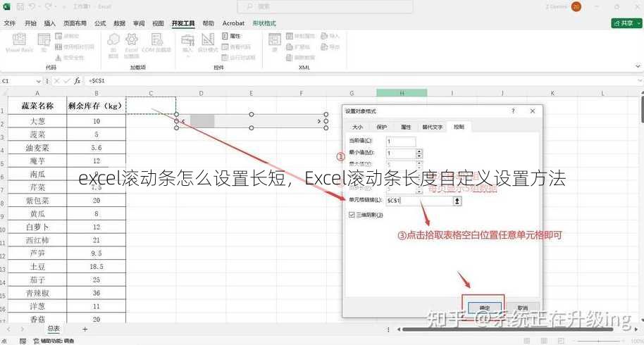Click Run Dialog (运行对话框)

tap(239, 58)
